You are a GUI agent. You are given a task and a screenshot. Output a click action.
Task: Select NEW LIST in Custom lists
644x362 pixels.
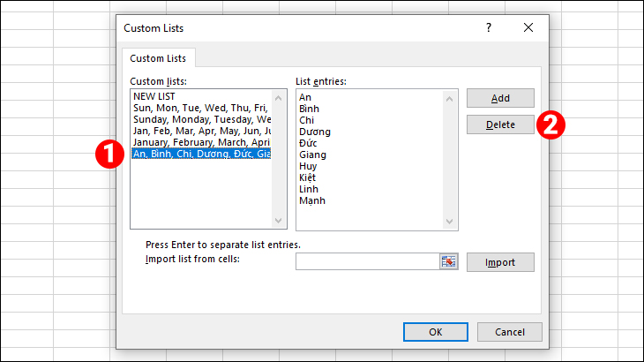pos(156,96)
